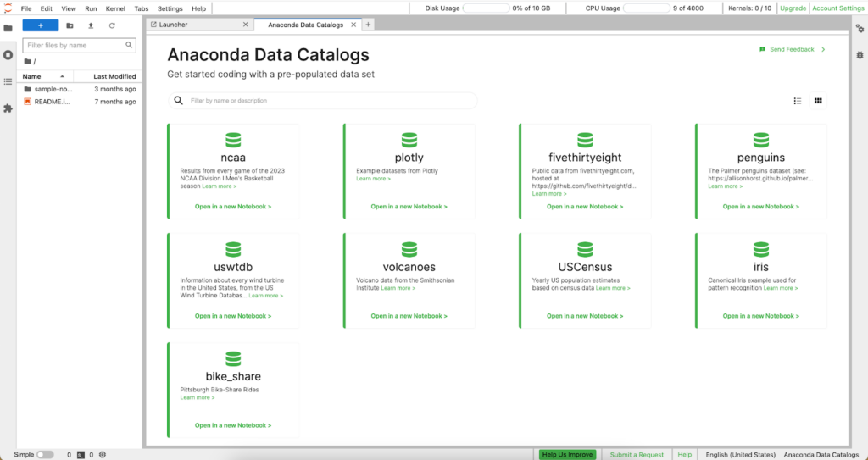The image size is (868, 460).
Task: Click the plotly database icon
Action: 409,140
